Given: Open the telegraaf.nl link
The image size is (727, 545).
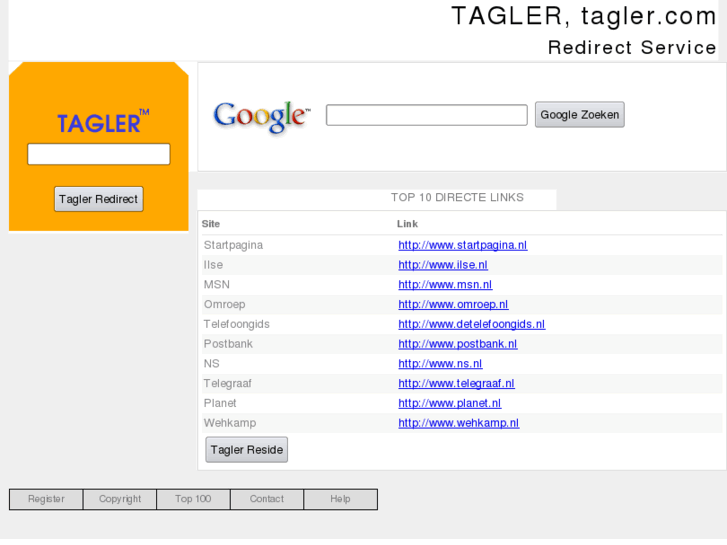Looking at the screenshot, I should 456,384.
